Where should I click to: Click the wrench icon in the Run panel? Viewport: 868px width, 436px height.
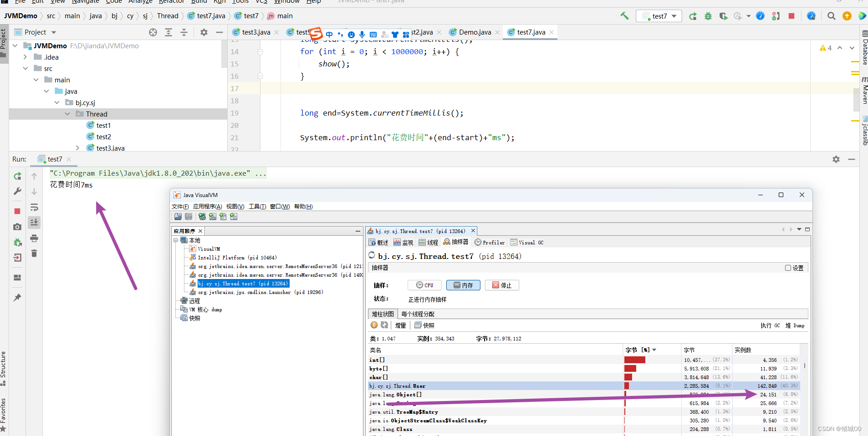(17, 191)
